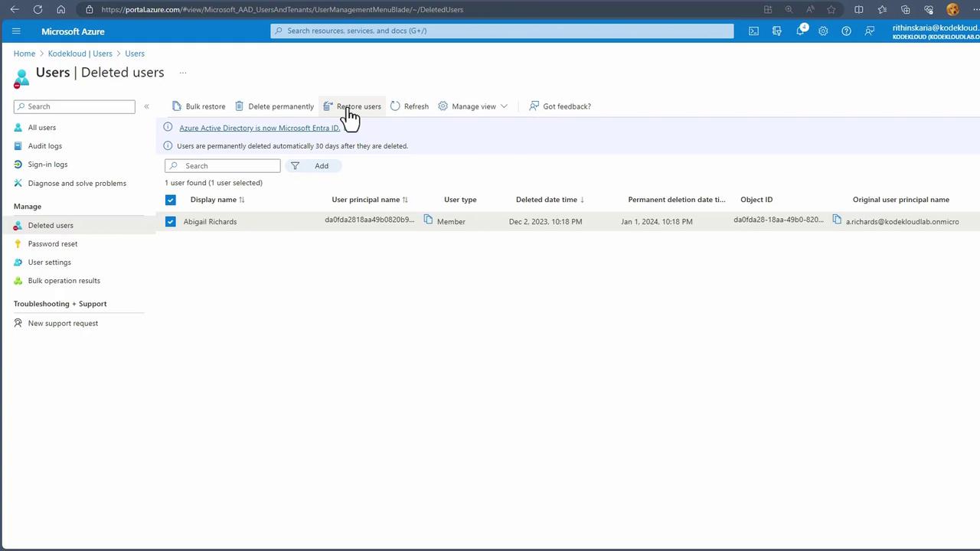Open All users in sidebar
The width and height of the screenshot is (980, 551).
[x=42, y=128]
